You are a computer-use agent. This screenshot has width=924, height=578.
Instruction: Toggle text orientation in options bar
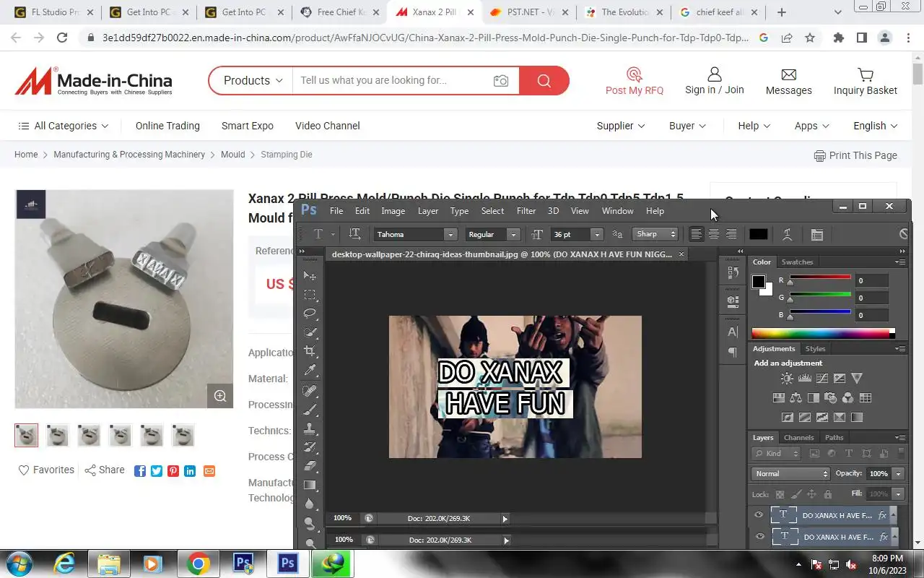pyautogui.click(x=354, y=234)
